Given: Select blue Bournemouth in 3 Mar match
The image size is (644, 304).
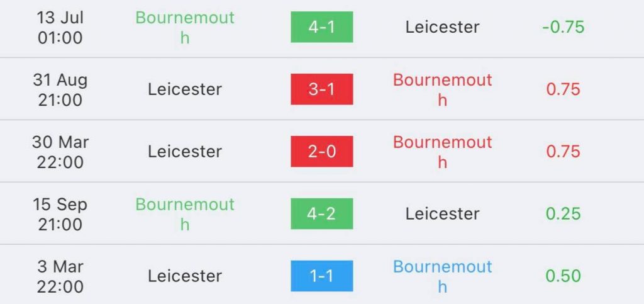Looking at the screenshot, I should (442, 276).
